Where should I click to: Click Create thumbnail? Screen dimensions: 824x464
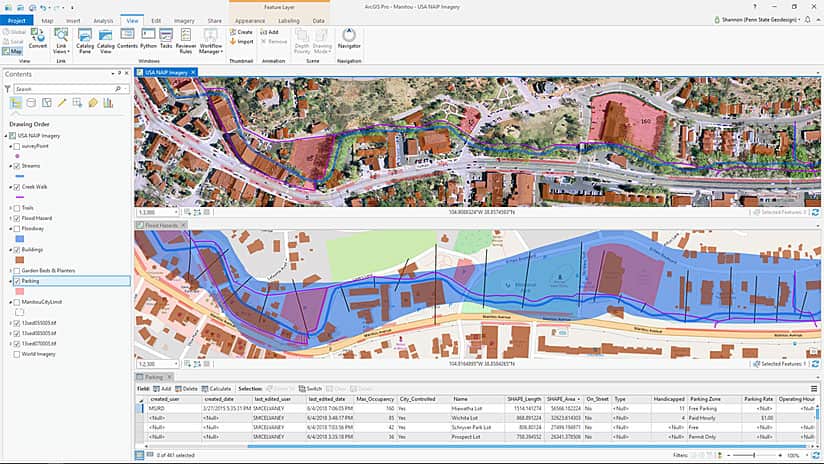point(241,32)
